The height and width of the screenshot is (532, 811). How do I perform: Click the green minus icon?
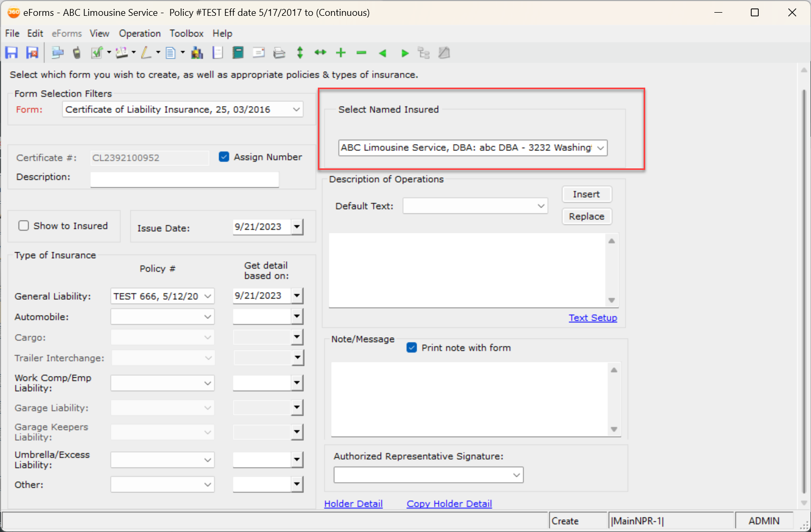tap(361, 53)
